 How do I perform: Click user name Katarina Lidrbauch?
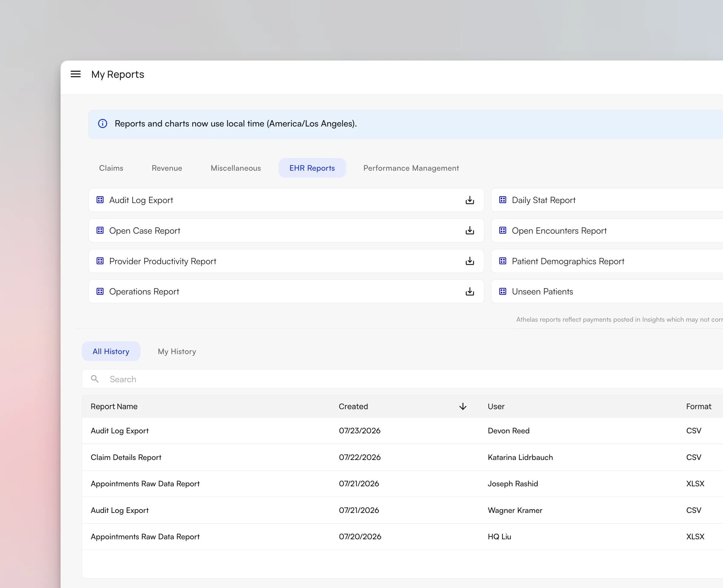520,457
